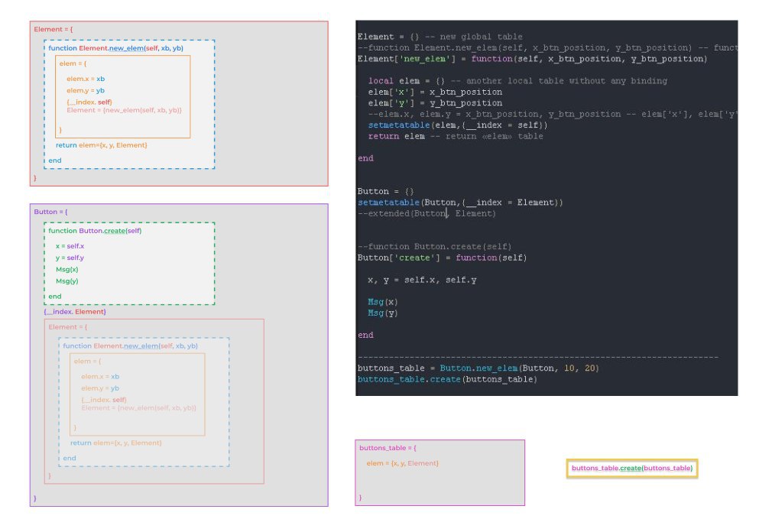Click 'Msg(x)' in the green dashed box

point(67,270)
